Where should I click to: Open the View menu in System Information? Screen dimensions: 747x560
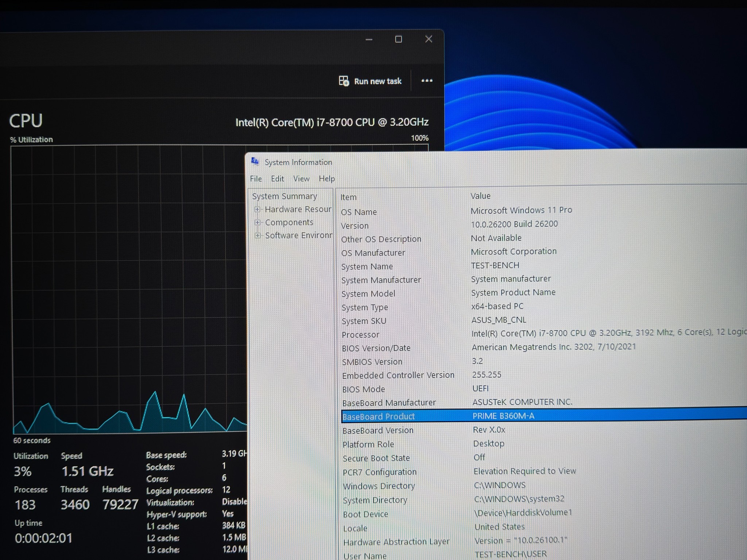[x=301, y=179]
